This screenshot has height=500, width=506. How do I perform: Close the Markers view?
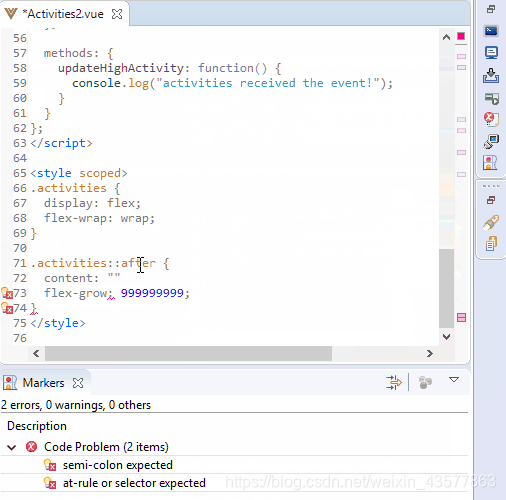(x=78, y=383)
